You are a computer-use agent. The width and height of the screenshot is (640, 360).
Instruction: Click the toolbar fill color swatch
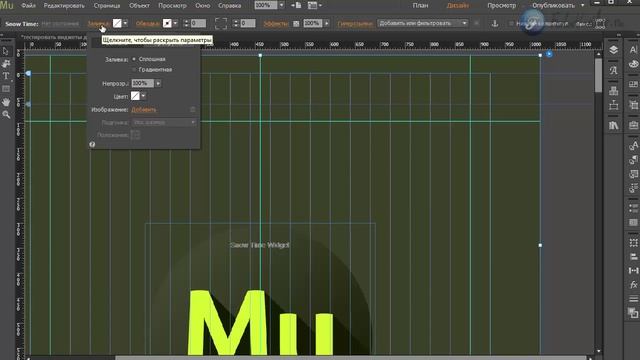coord(117,23)
